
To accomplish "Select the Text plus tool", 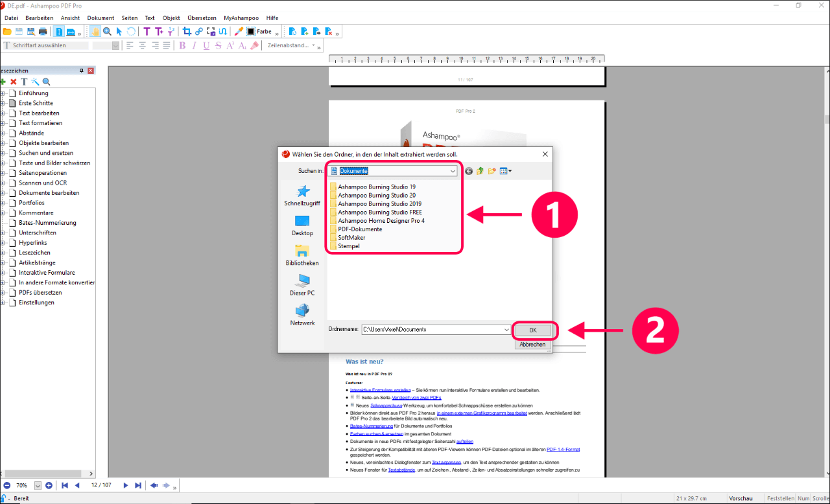I will [159, 31].
